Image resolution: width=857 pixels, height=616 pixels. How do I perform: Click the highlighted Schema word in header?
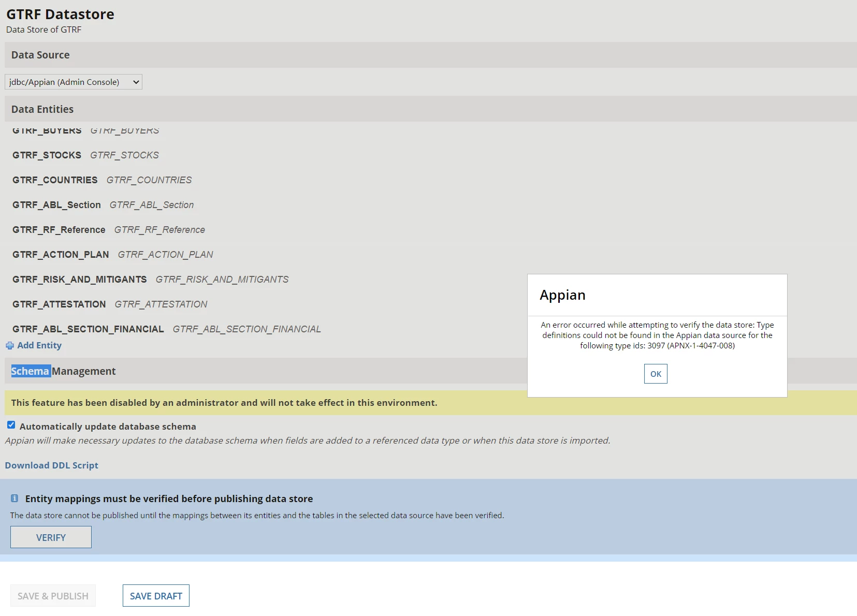[x=31, y=371]
